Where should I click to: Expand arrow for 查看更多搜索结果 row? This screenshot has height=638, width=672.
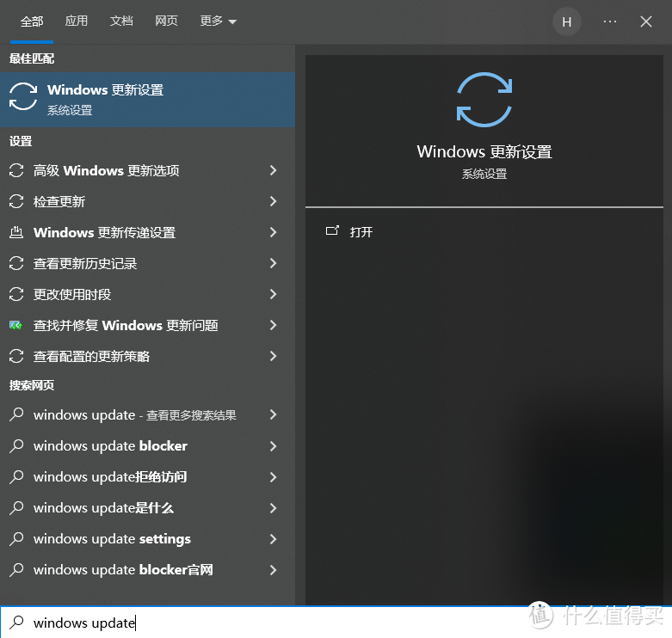click(x=273, y=415)
